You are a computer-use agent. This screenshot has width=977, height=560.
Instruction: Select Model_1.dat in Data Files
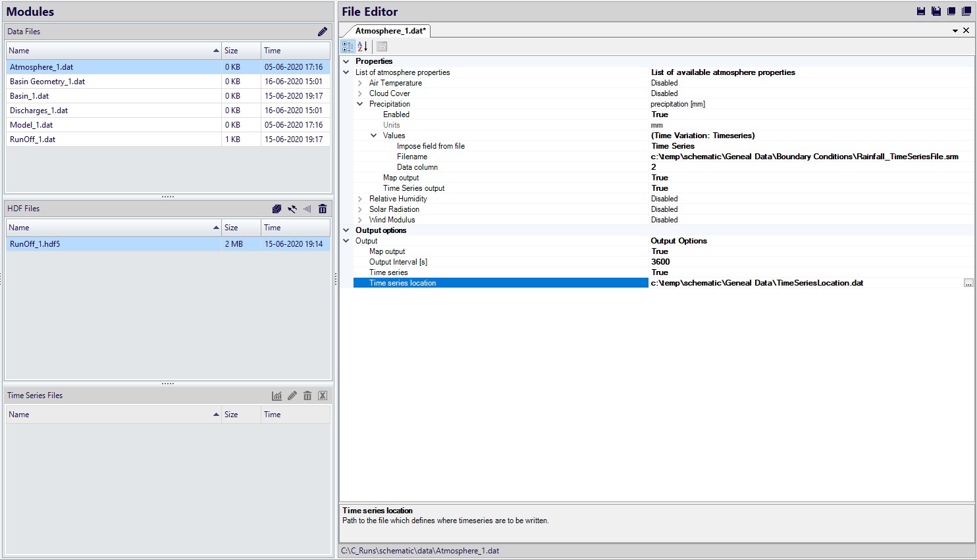[x=168, y=125]
